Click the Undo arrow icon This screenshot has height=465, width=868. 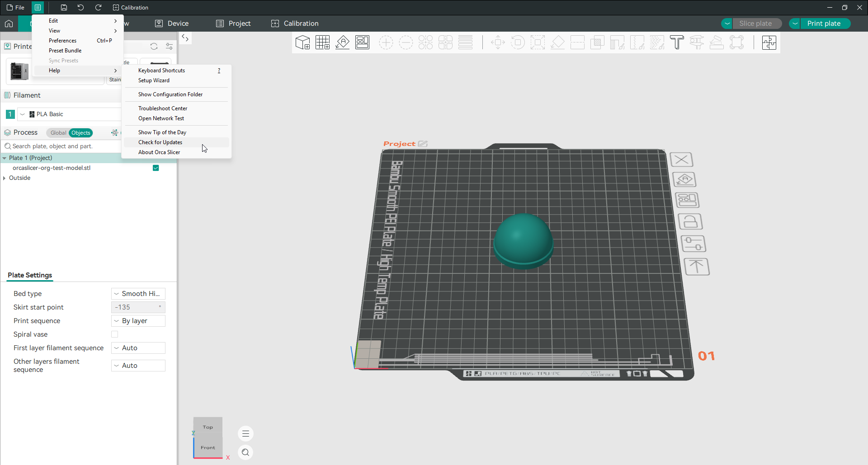[80, 7]
